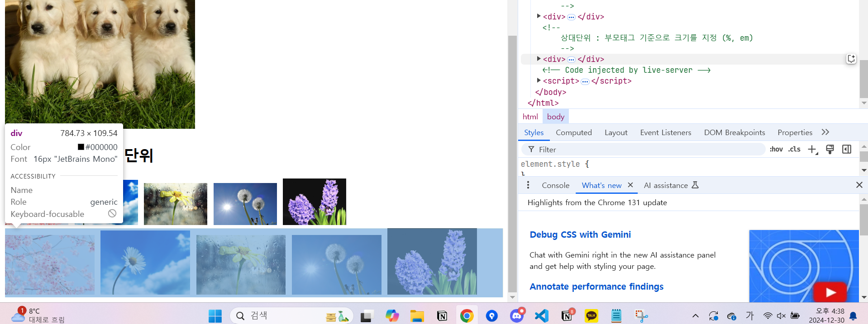
Task: Open the Computed tab
Action: point(574,132)
